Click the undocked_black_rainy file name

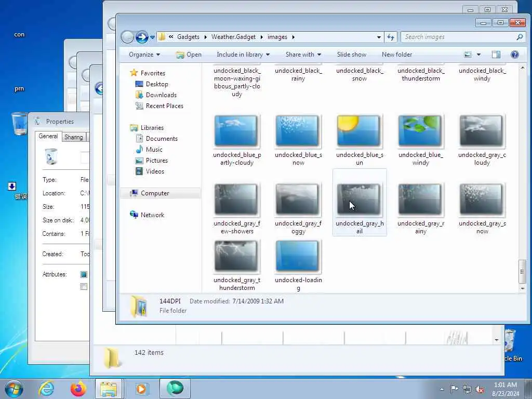click(x=298, y=74)
